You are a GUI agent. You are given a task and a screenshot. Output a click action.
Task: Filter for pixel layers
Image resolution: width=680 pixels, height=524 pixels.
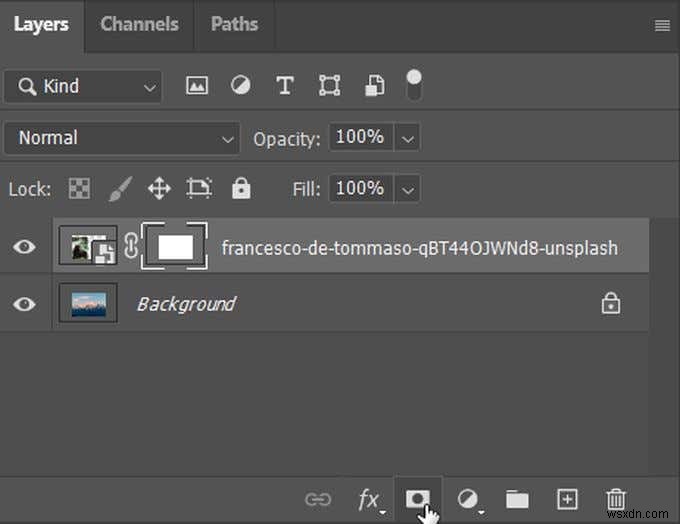[197, 86]
